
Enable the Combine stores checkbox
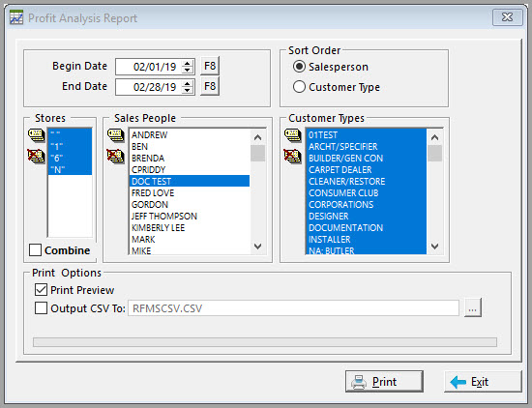tap(35, 250)
